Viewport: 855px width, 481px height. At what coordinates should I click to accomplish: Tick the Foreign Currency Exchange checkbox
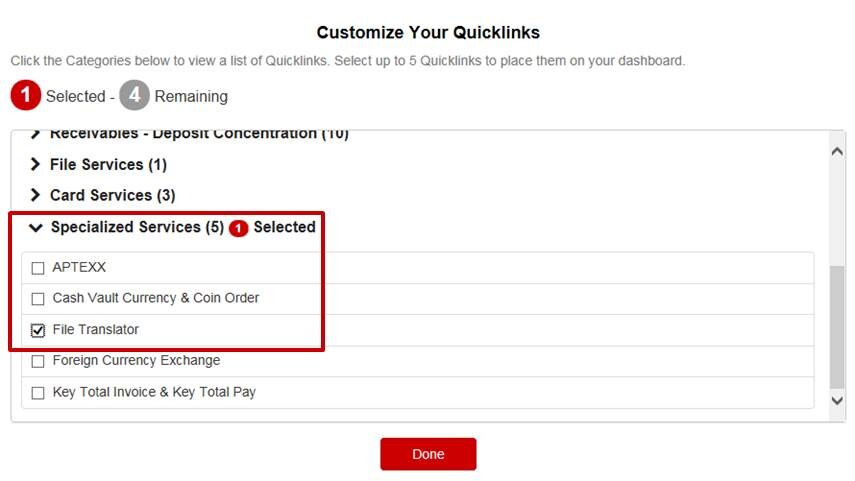tap(38, 361)
